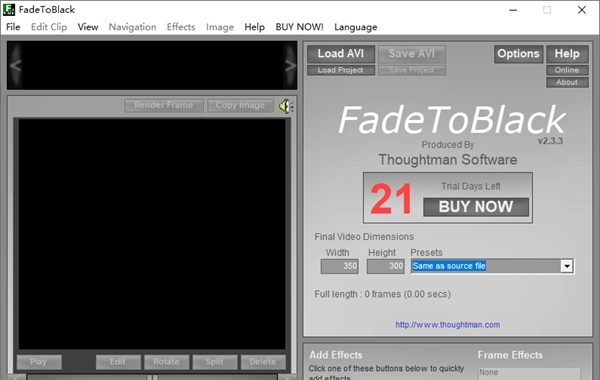Screen dimensions: 600x380
Task: Click the 'Full length : 0 frames' text
Action: tap(383, 294)
